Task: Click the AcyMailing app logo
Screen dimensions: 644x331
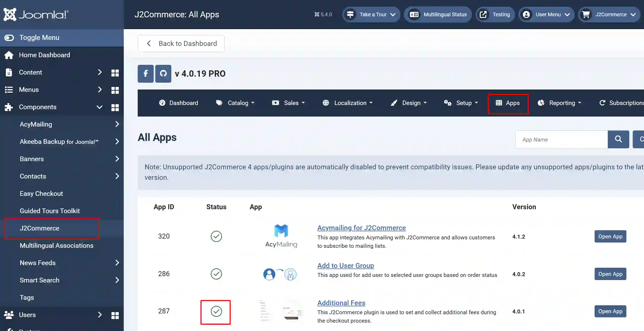Action: coord(281,236)
